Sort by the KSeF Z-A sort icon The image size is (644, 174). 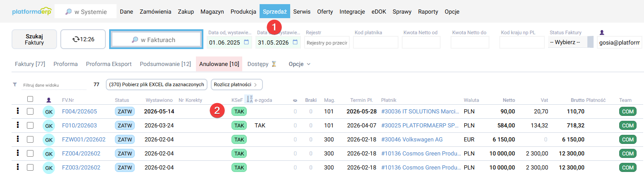click(x=249, y=99)
